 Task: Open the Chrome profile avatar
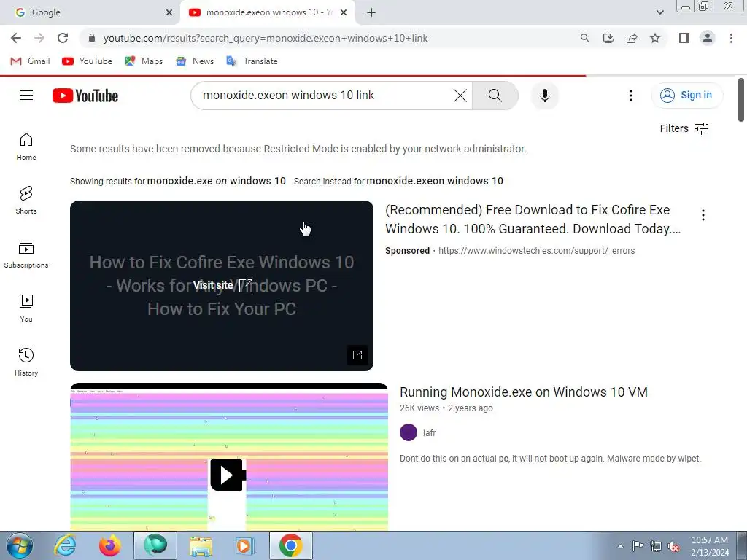tap(708, 38)
